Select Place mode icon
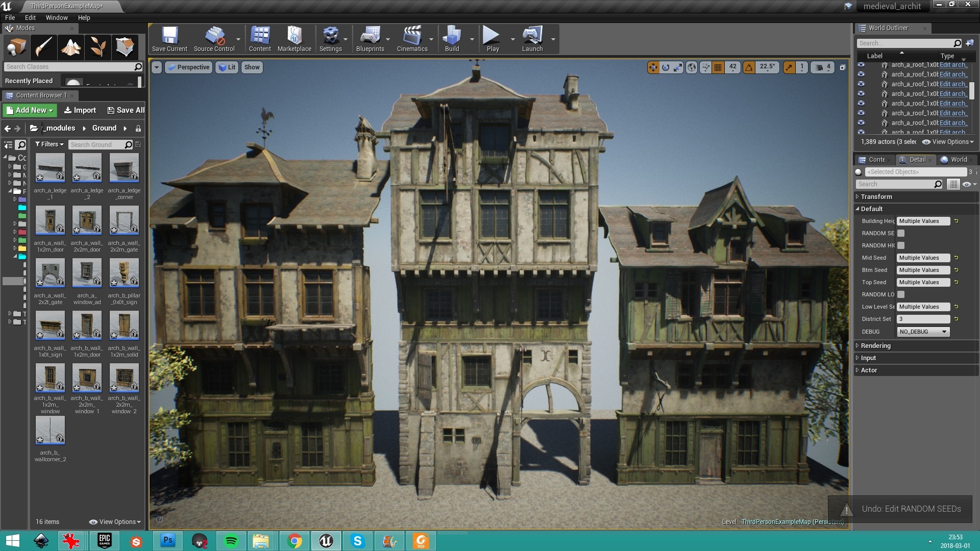The image size is (980, 551). click(16, 47)
